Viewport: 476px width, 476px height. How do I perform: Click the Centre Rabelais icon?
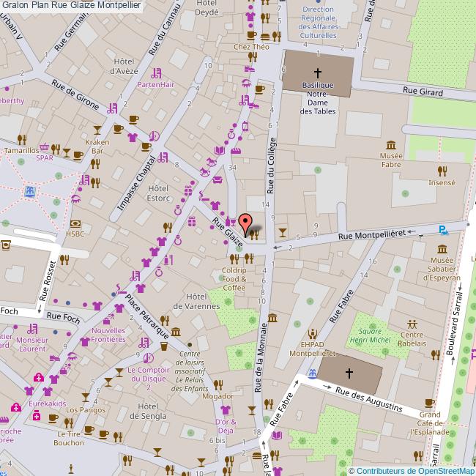[412, 323]
